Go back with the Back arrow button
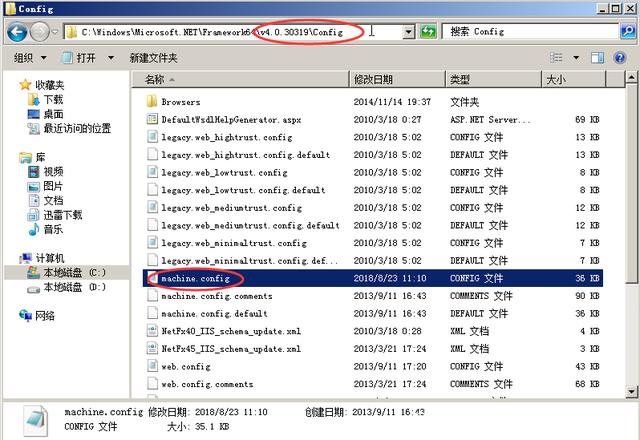Viewport: 640px width, 440px height. click(17, 32)
